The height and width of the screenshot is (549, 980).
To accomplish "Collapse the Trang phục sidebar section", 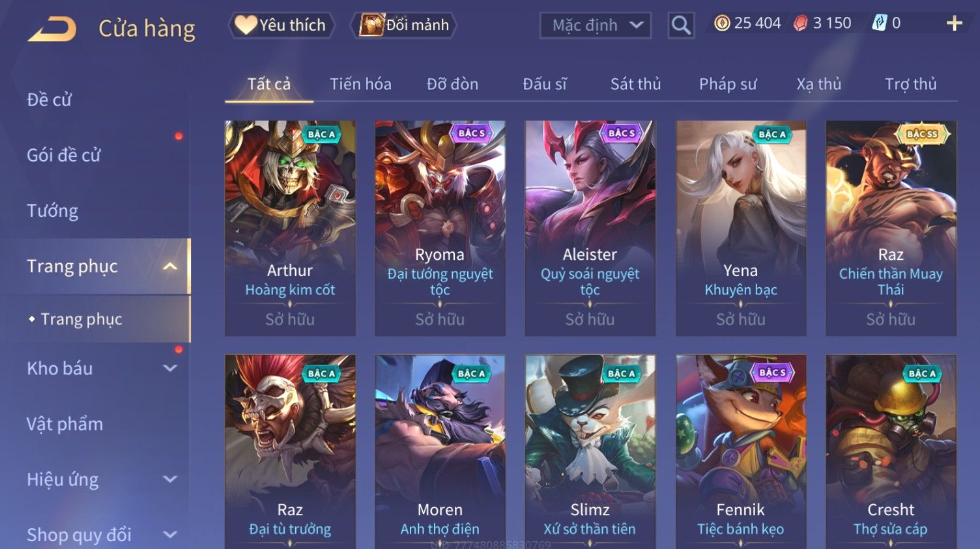I will point(169,266).
